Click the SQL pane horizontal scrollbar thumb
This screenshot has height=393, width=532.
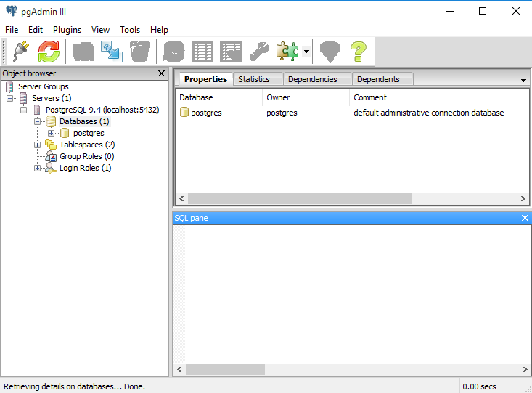pyautogui.click(x=225, y=369)
